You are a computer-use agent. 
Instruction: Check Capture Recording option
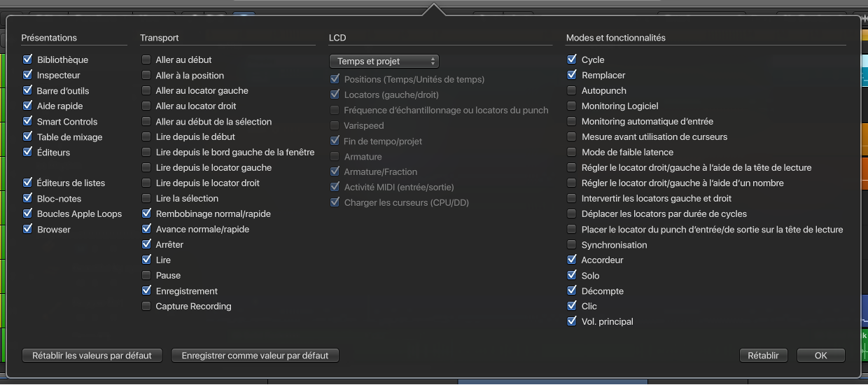click(x=146, y=307)
